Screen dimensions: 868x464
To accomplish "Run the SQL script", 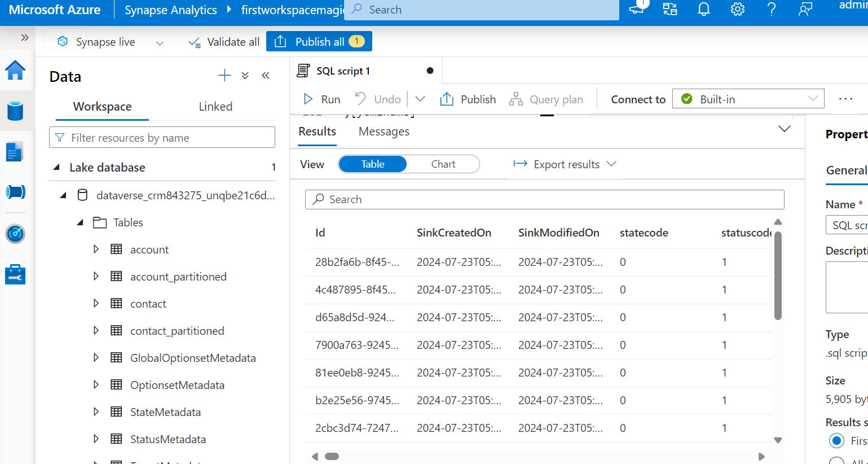I will (x=321, y=99).
